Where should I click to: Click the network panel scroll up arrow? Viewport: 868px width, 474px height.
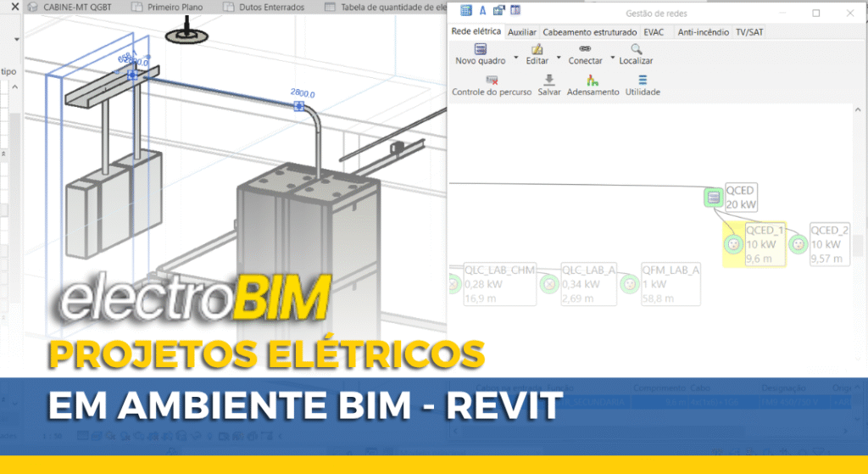[858, 109]
